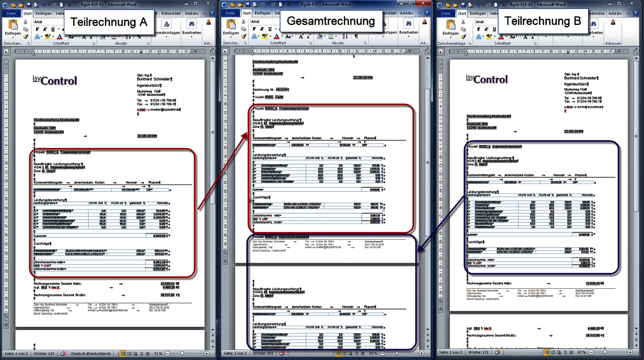Image resolution: width=644 pixels, height=360 pixels.
Task: Click Einfügen clipboard icon in middle Rg16-015 window
Action: (231, 24)
